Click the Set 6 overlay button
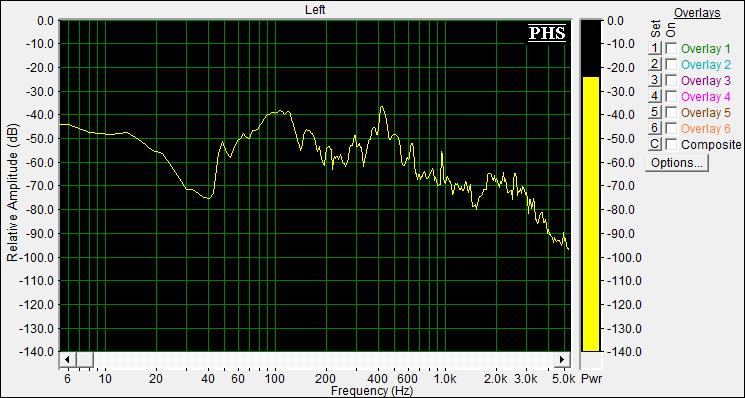The width and height of the screenshot is (745, 398). 655,128
